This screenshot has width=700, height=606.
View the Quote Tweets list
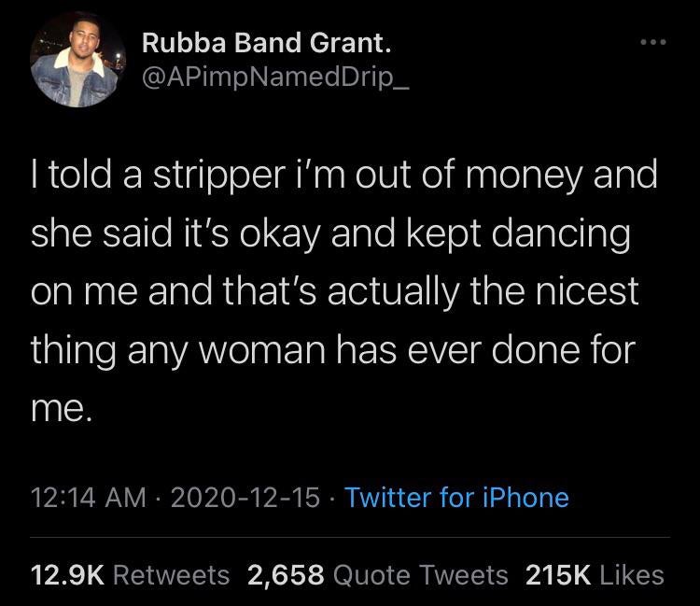421,575
